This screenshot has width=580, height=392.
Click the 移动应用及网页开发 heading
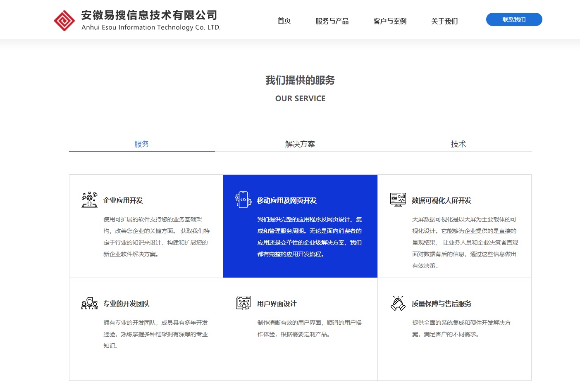click(x=286, y=201)
